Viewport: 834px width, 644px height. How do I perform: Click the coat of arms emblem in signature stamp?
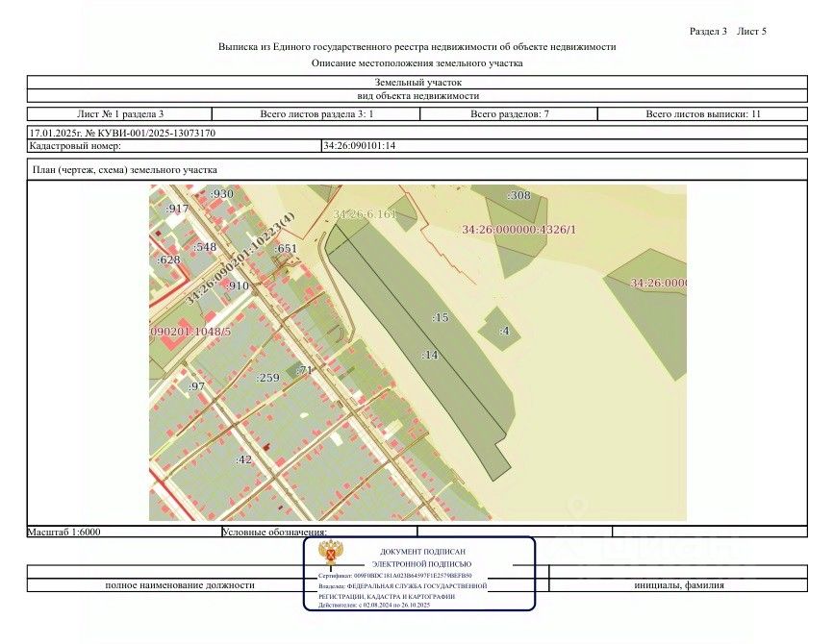point(330,553)
